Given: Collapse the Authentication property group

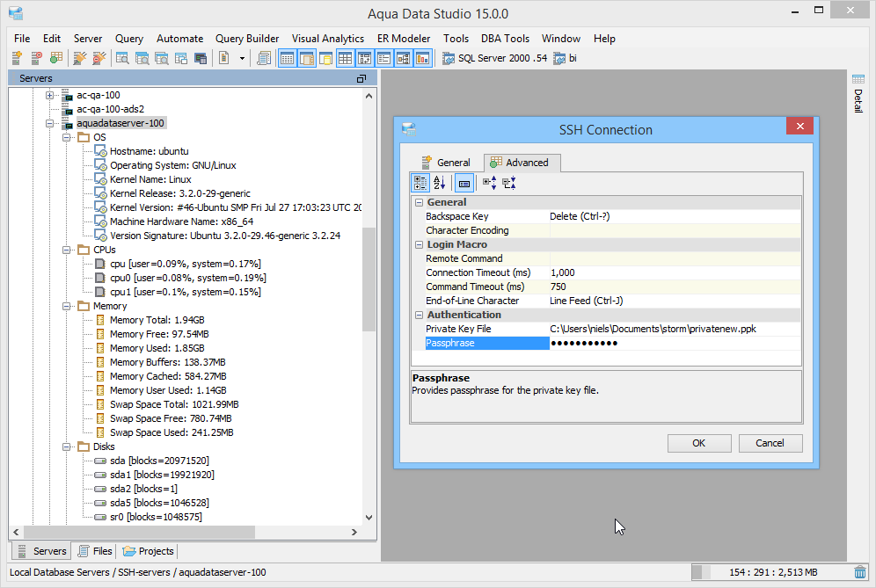Looking at the screenshot, I should [x=419, y=315].
